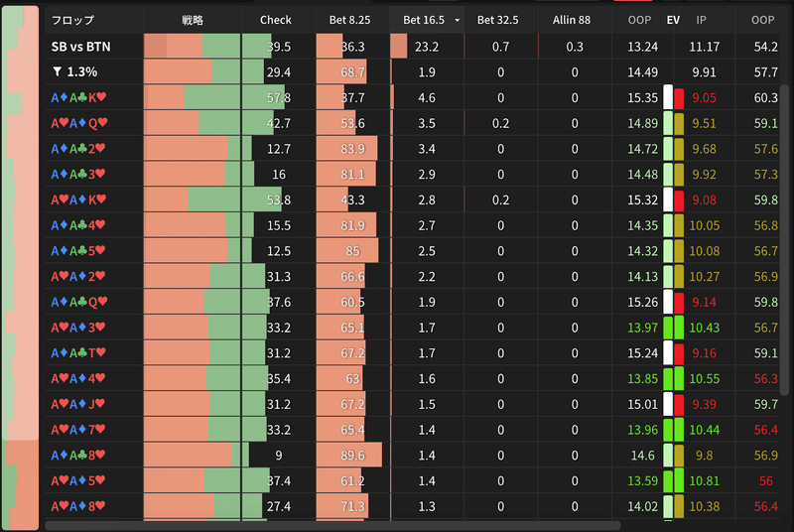Screen dimensions: 794x532
Task: Click the フロップ column header
Action: click(x=71, y=20)
